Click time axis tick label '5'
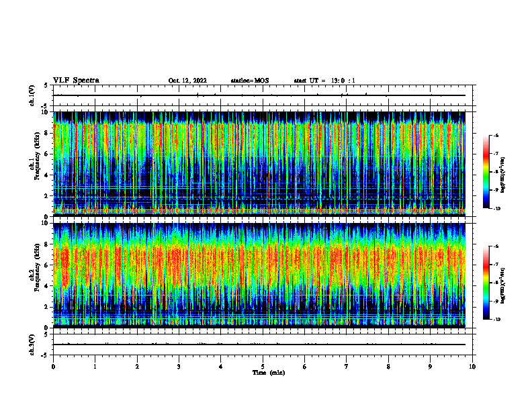The width and height of the screenshot is (532, 411). (263, 367)
